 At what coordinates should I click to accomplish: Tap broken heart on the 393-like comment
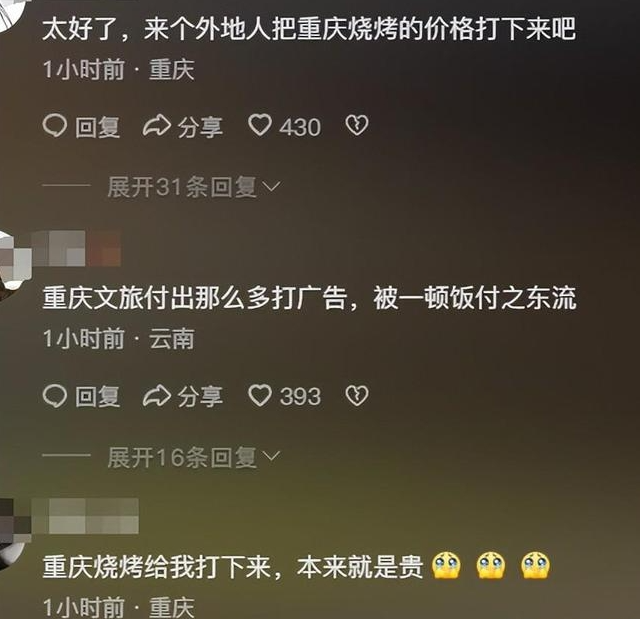click(x=357, y=395)
